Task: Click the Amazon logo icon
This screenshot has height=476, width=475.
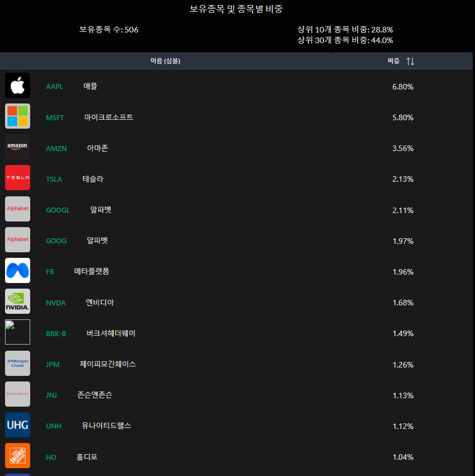Action: click(x=17, y=147)
